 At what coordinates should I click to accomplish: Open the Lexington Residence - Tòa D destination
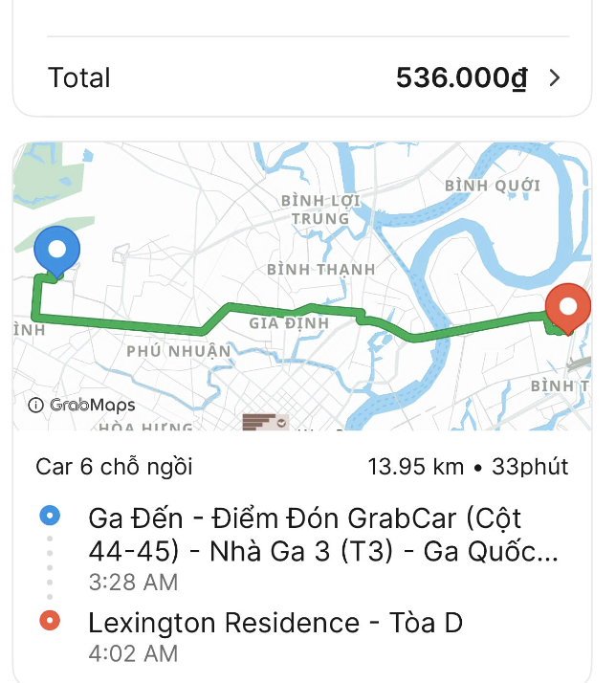[x=275, y=623]
